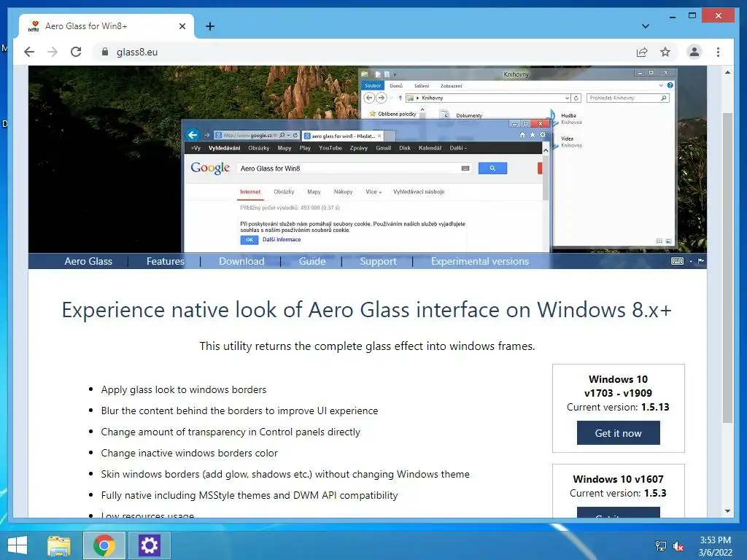This screenshot has width=747, height=560.
Task: Open Experimental versions nav item
Action: (x=480, y=261)
